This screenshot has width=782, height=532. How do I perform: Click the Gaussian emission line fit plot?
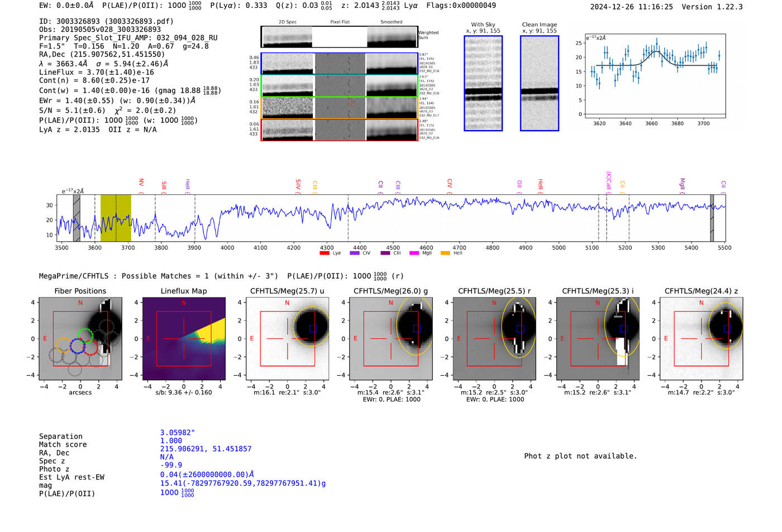coord(655,76)
